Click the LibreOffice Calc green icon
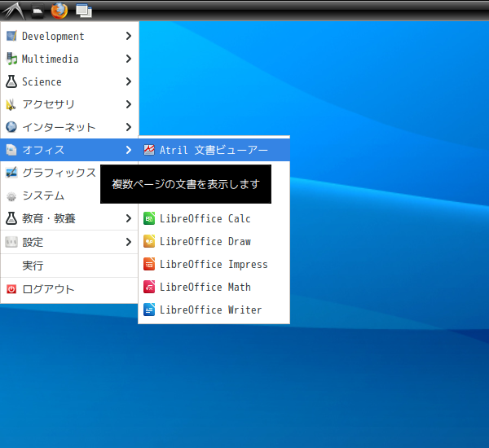 pos(149,218)
